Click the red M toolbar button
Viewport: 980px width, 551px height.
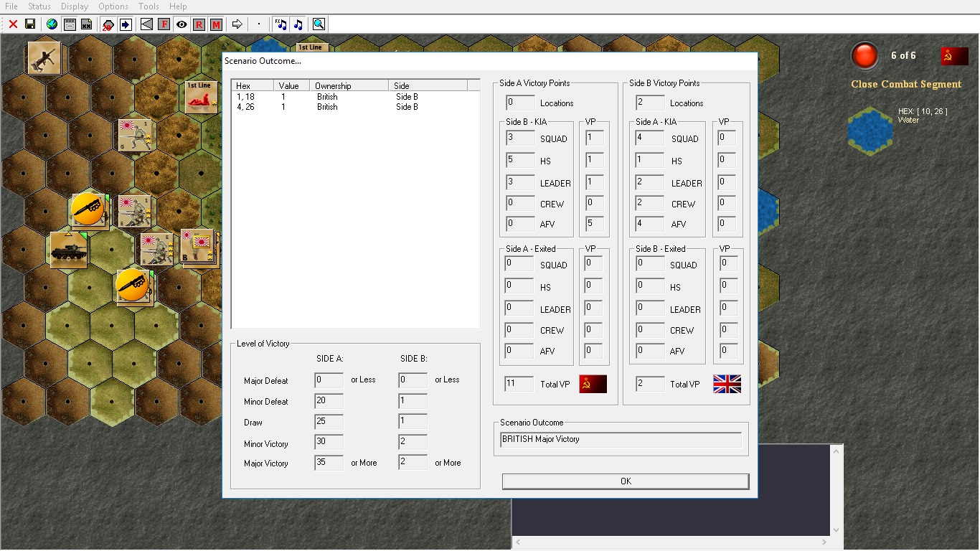[216, 24]
